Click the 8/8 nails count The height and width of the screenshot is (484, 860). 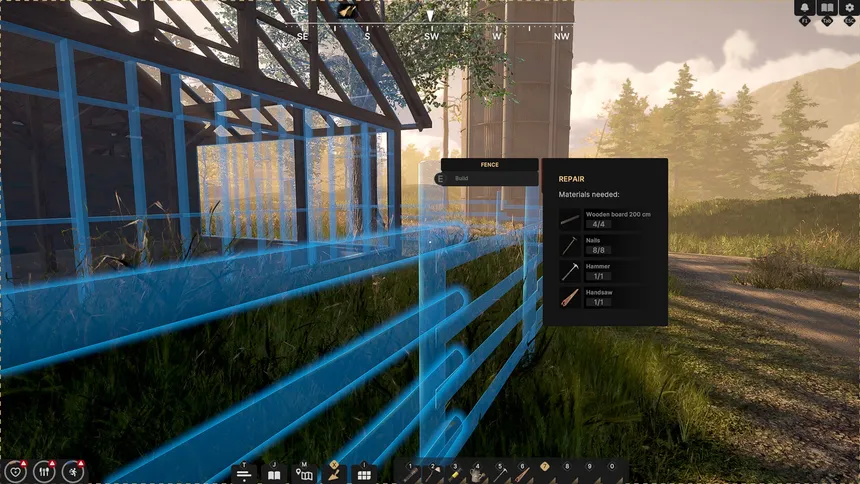tap(598, 250)
